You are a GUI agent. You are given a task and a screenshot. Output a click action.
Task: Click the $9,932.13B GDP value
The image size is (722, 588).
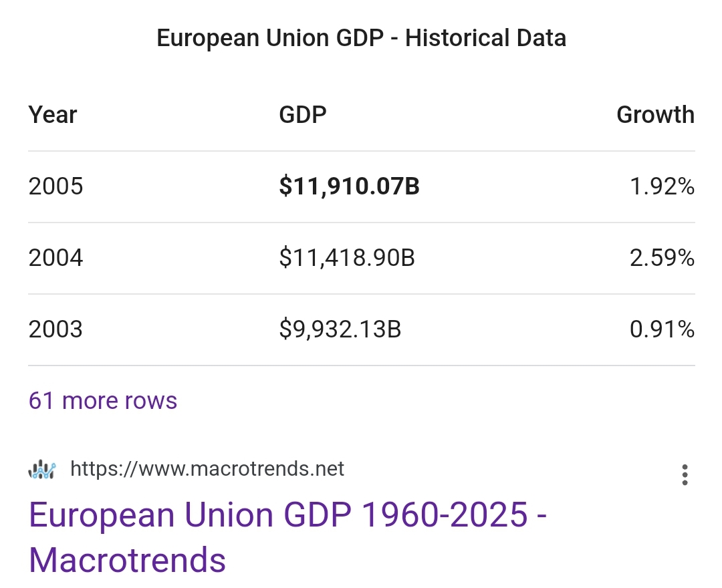point(340,329)
